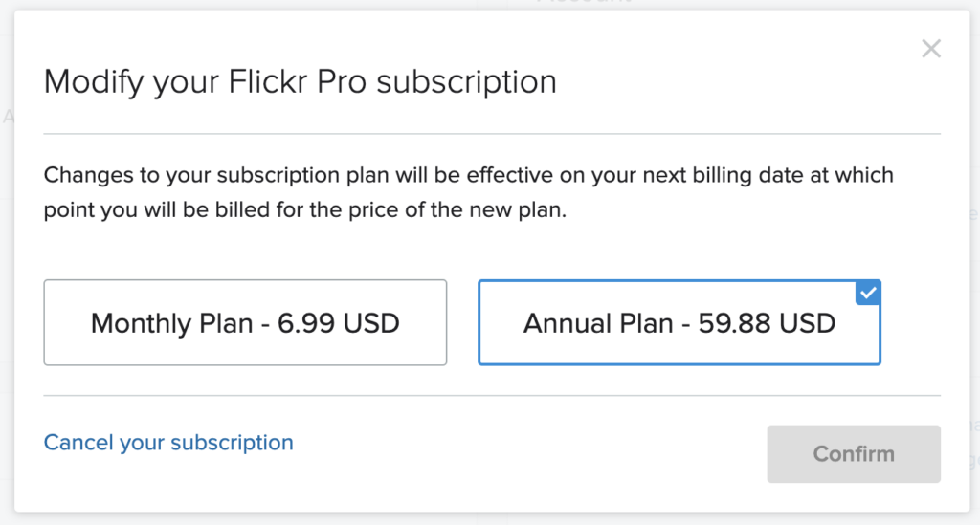Screen dimensions: 980x525
Task: Dismiss dialog using the gray X
Action: point(931,49)
